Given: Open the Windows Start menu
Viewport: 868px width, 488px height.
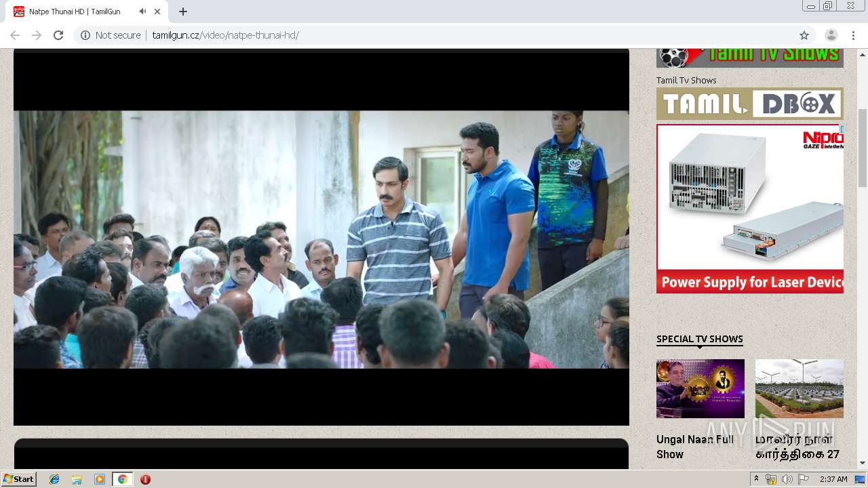Looking at the screenshot, I should [x=19, y=479].
